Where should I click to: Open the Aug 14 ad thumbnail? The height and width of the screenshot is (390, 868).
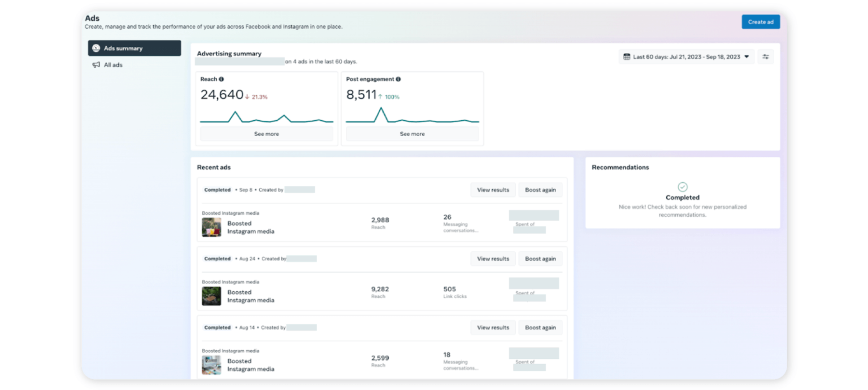coord(211,365)
